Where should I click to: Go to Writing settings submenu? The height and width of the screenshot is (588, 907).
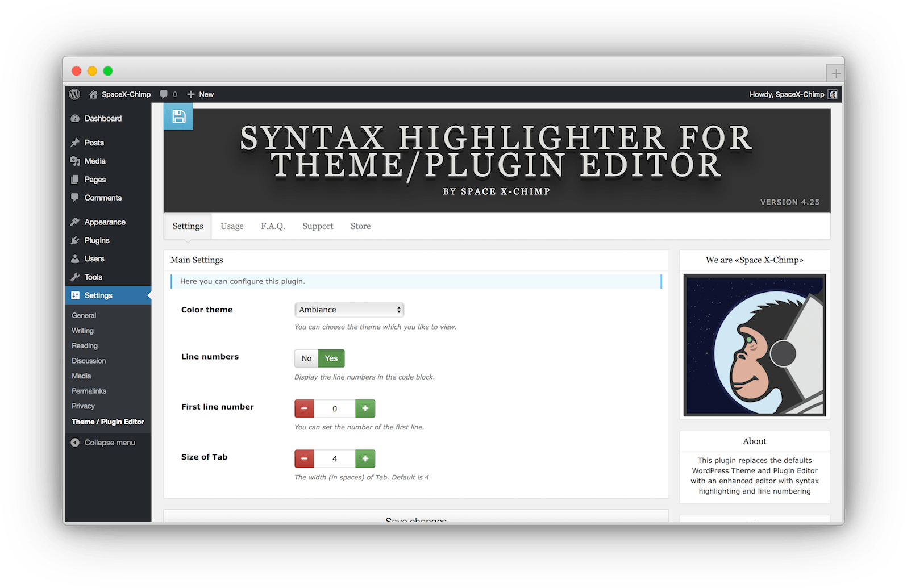82,331
